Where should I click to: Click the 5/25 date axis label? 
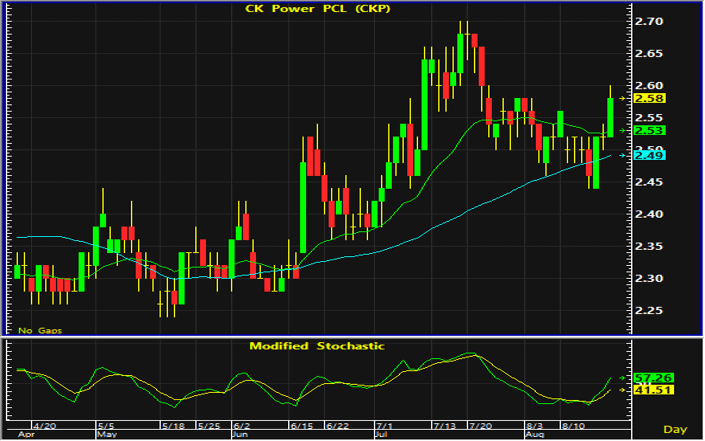[x=209, y=426]
